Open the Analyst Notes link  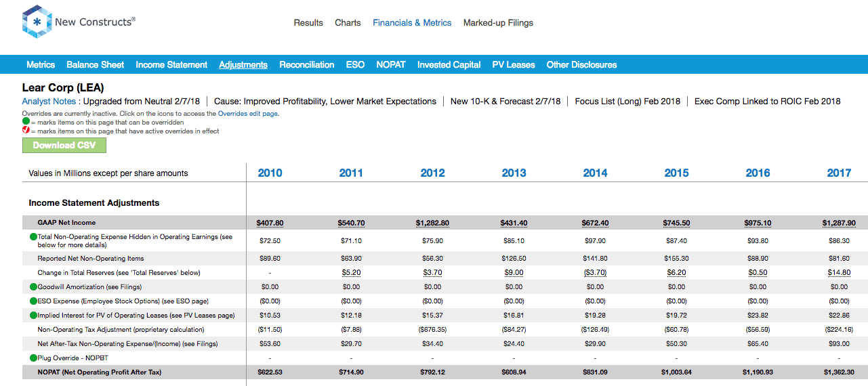(49, 102)
